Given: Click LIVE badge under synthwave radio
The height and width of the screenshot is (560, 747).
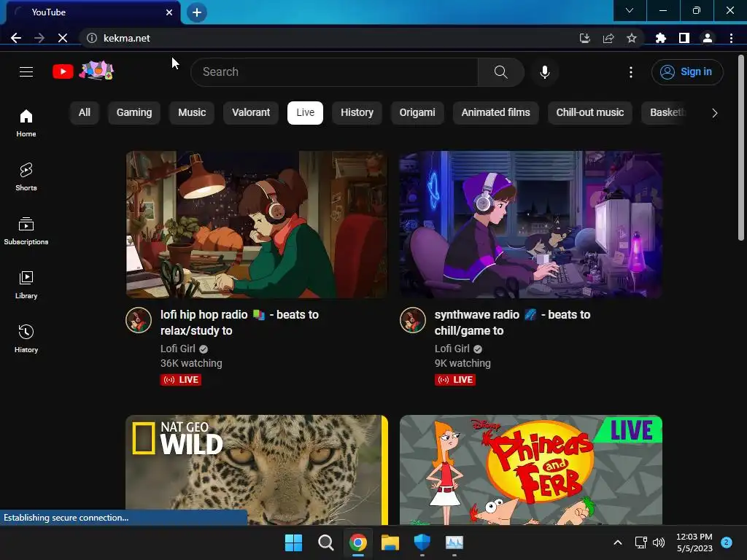Looking at the screenshot, I should (x=455, y=379).
